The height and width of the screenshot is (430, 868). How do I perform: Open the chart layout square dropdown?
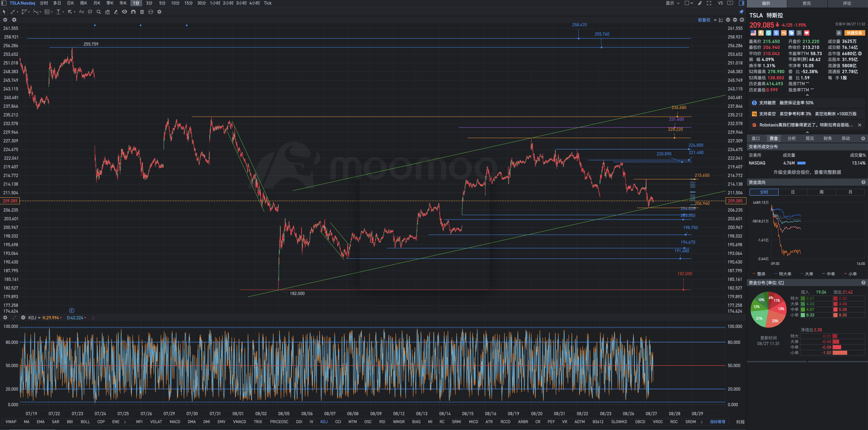tap(689, 3)
